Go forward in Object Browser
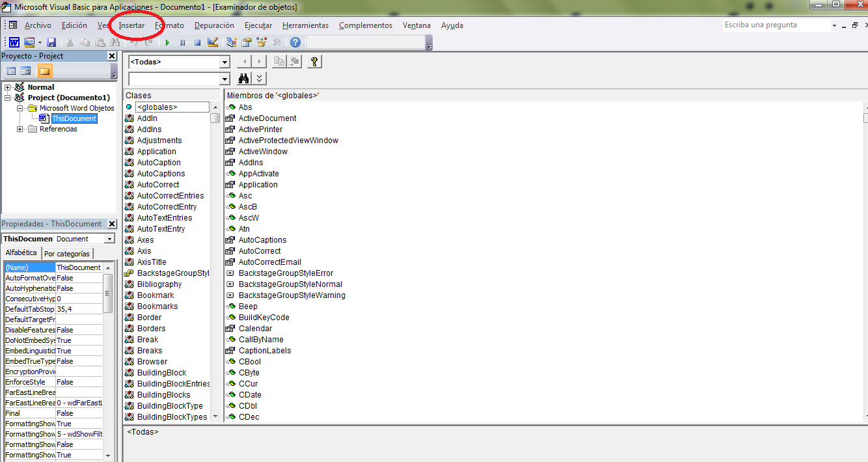The height and width of the screenshot is (462, 868). click(x=259, y=61)
